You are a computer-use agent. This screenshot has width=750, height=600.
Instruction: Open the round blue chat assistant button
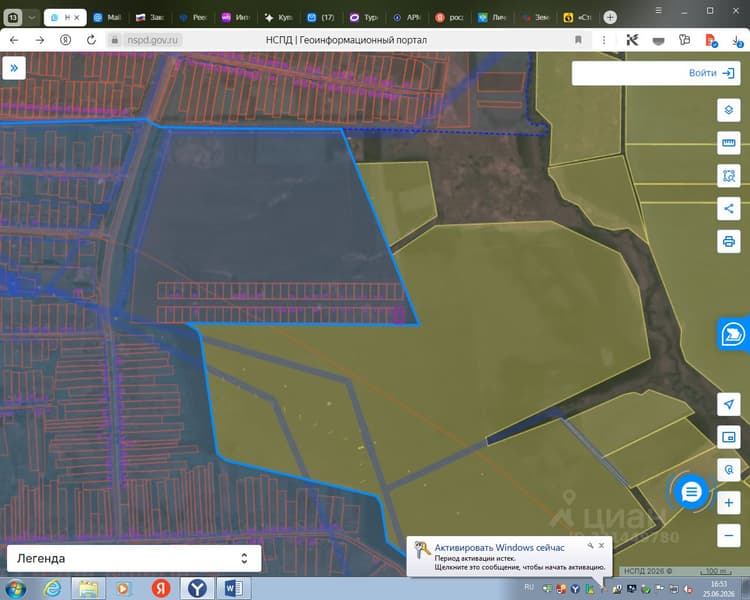pyautogui.click(x=691, y=491)
